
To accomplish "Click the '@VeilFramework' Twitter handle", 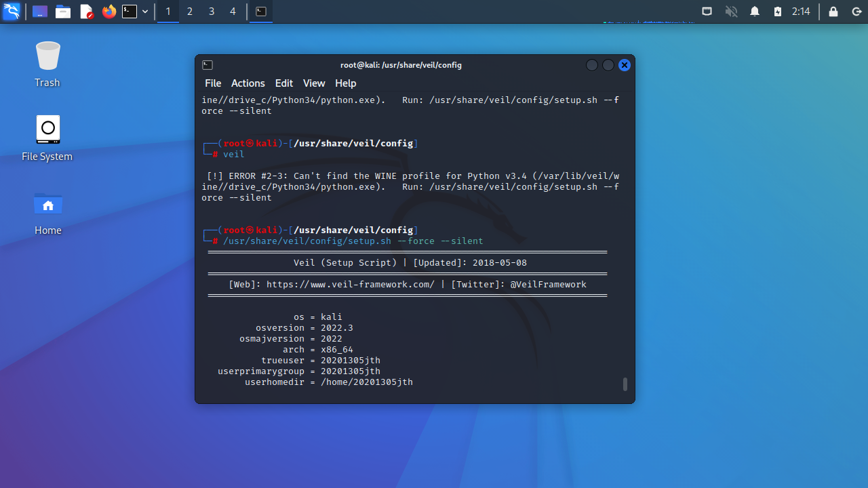I will (x=549, y=285).
